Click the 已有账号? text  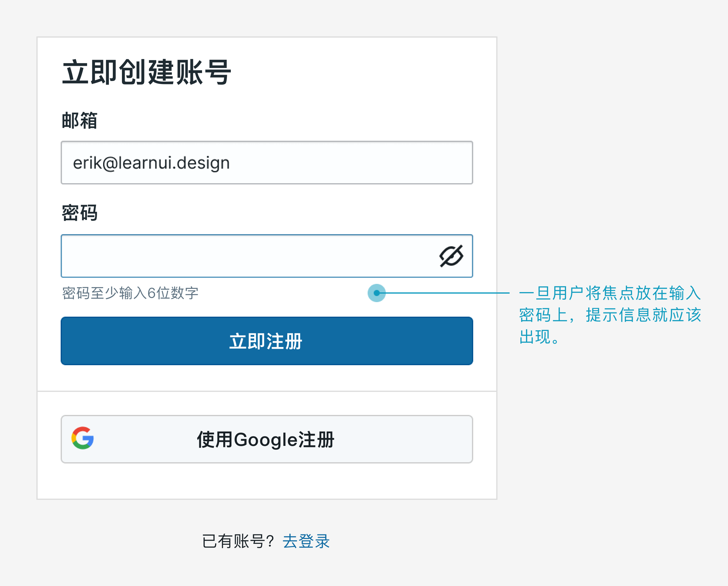[238, 541]
